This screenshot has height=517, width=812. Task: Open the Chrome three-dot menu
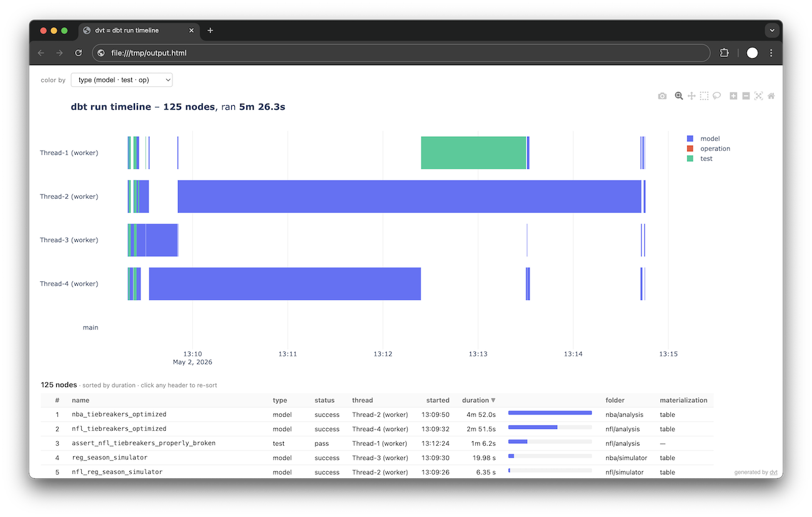[771, 53]
